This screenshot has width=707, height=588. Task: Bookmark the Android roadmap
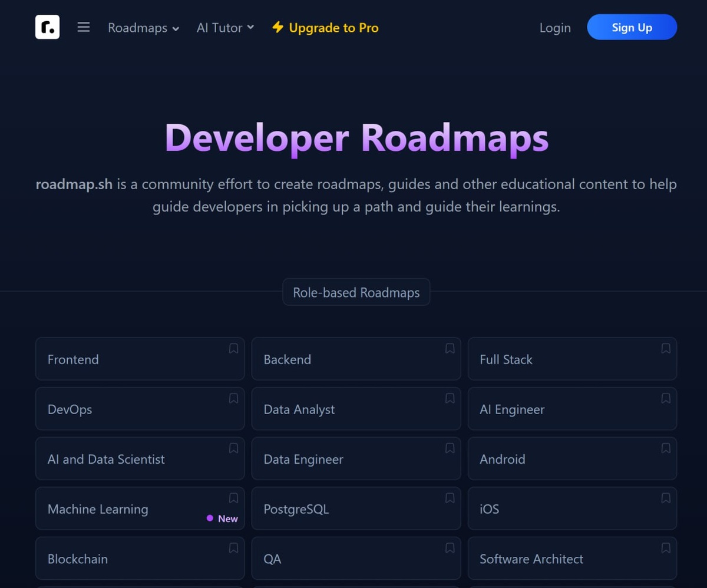click(x=666, y=448)
